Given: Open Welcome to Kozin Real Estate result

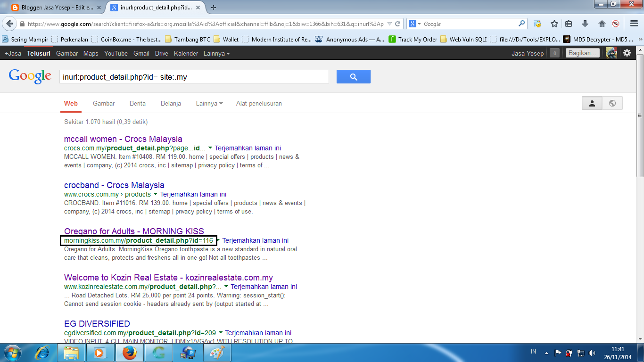Looking at the screenshot, I should click(x=168, y=278).
